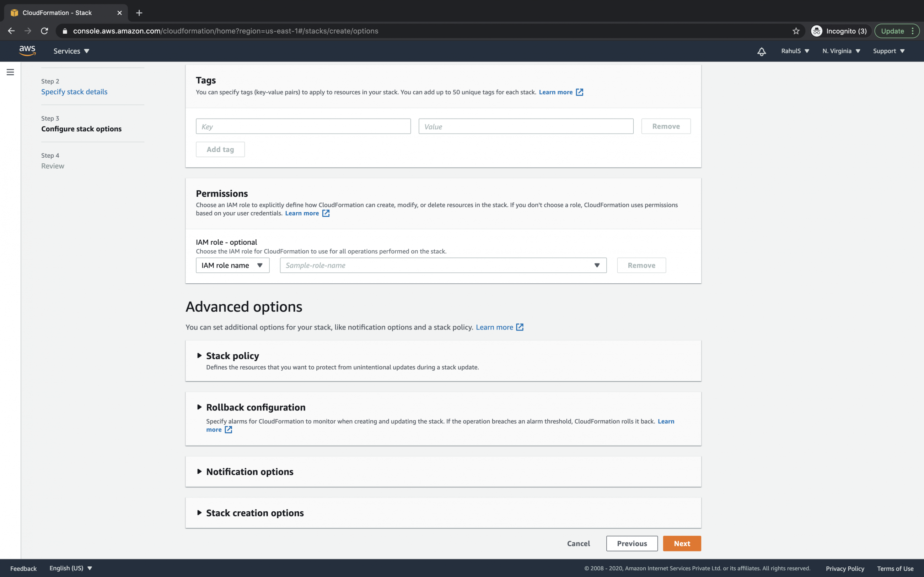Open the hamburger side navigation menu

click(x=10, y=72)
